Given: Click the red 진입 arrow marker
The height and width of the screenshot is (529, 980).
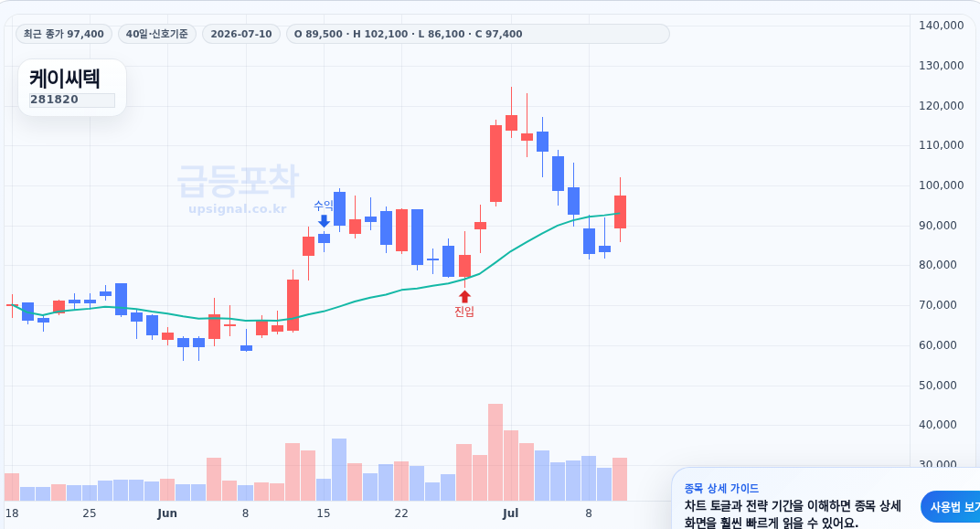Looking at the screenshot, I should 464,297.
